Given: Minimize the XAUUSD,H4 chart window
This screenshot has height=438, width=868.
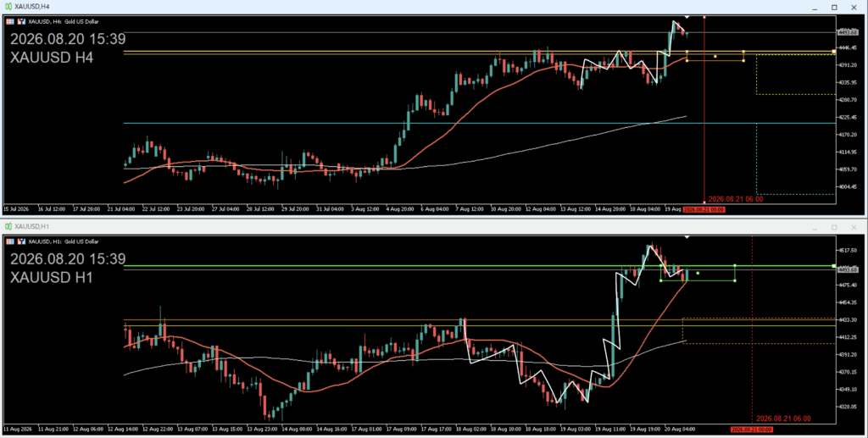Looking at the screenshot, I should coord(815,7).
